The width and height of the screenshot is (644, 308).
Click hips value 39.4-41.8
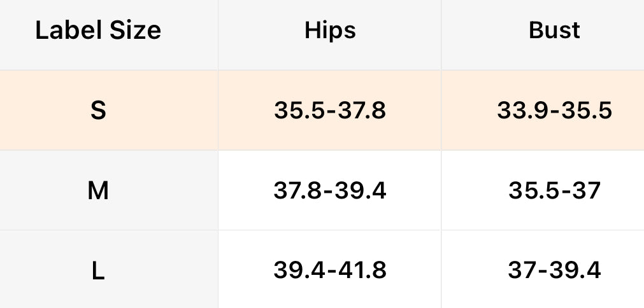click(330, 270)
